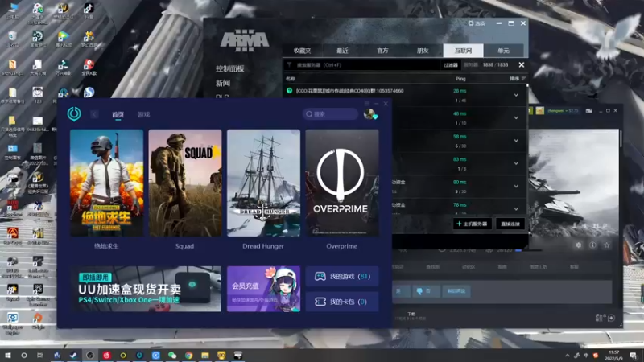Screen dimensions: 644x362
Task: Click Steam profile avatar picture
Action: (x=540, y=111)
